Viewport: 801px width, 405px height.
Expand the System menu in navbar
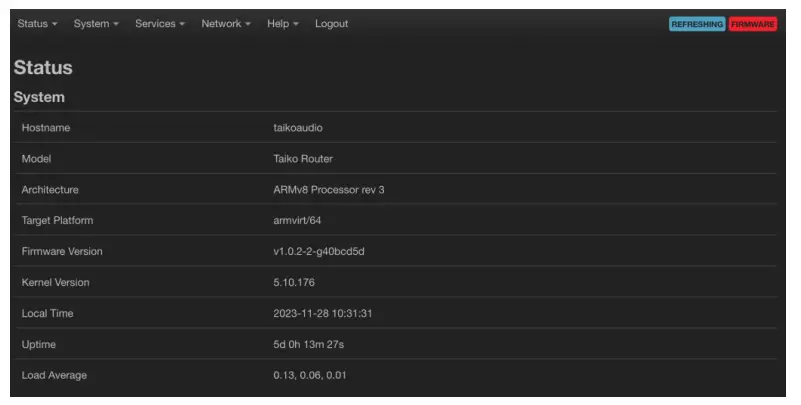[x=96, y=24]
